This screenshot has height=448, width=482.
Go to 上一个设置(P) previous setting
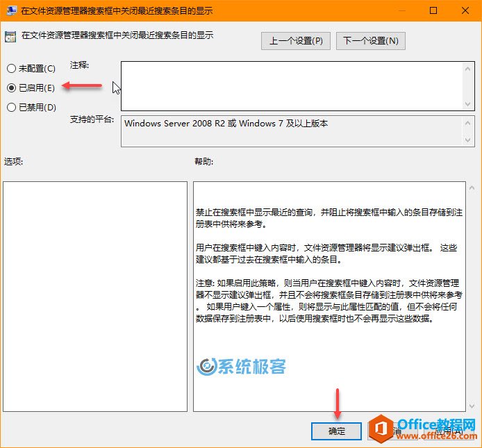[296, 41]
